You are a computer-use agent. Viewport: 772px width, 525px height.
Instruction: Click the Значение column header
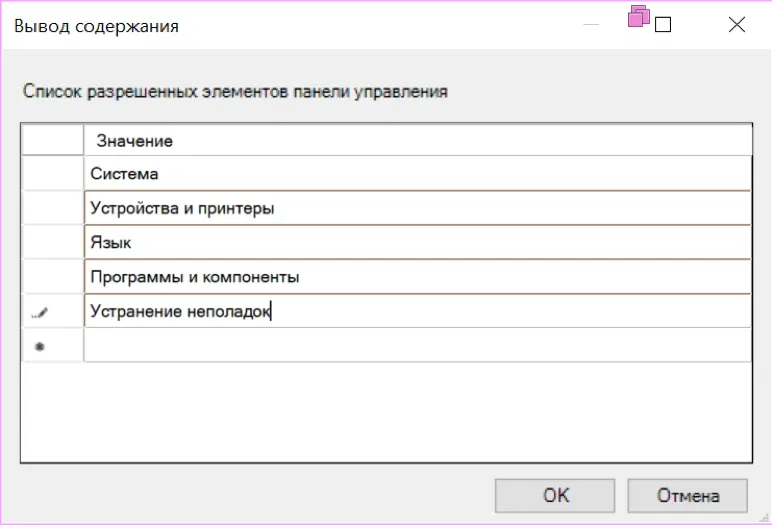coord(418,141)
